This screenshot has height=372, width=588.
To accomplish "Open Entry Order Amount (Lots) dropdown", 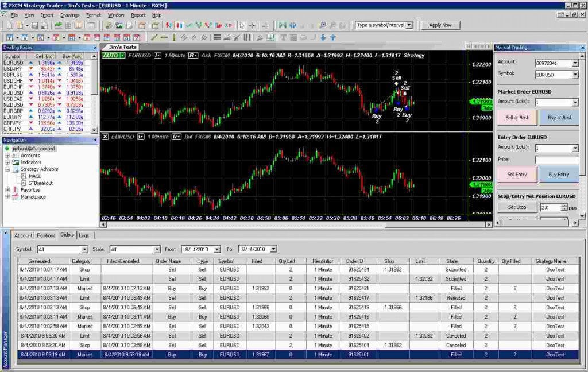I will coord(575,149).
